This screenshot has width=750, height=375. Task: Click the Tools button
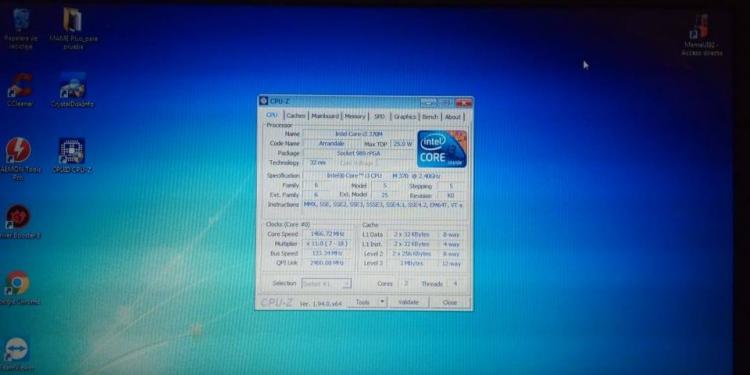tap(363, 302)
